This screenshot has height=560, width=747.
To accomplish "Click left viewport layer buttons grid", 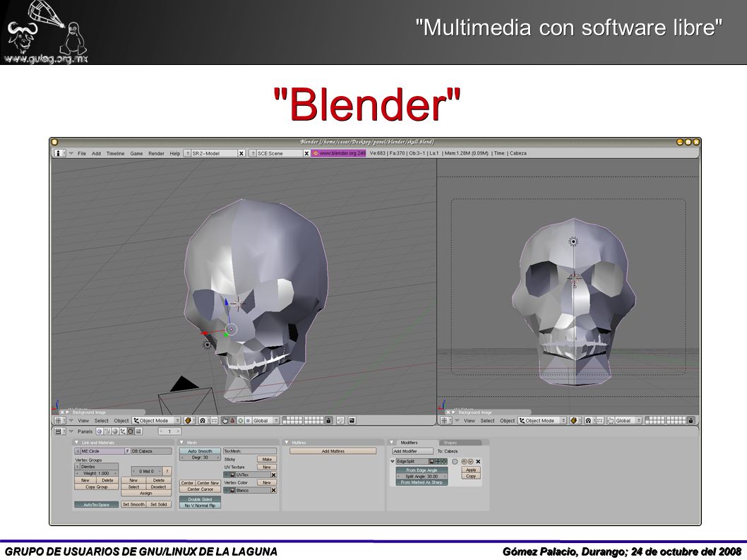I will (304, 420).
